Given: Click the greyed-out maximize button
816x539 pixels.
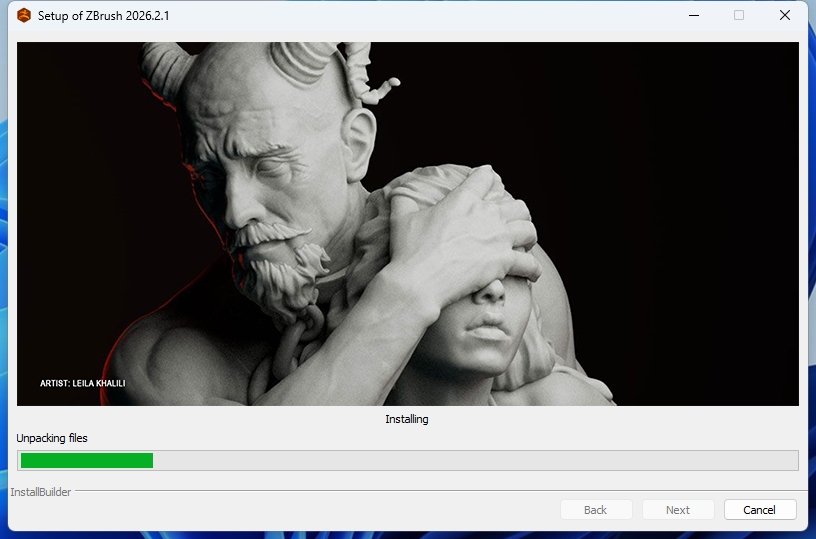Looking at the screenshot, I should [x=739, y=16].
